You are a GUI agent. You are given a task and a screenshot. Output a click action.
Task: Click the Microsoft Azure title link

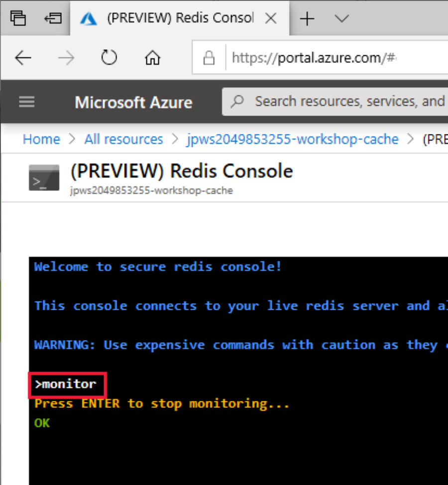(x=133, y=102)
